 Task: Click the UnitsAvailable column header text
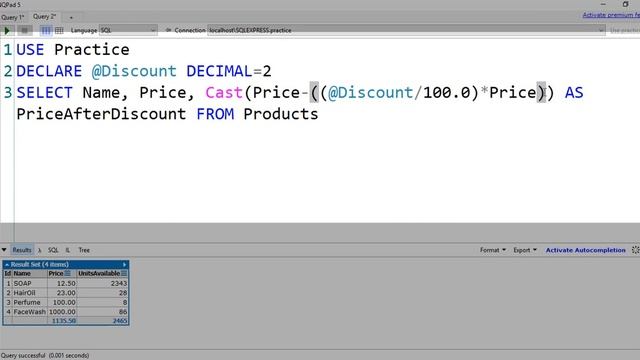(x=99, y=273)
